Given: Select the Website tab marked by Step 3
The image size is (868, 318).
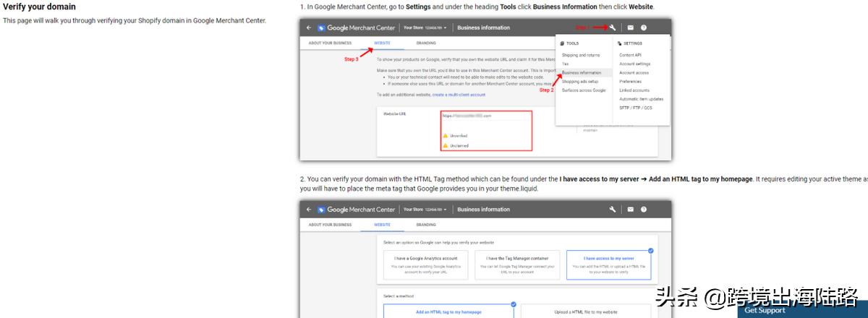Looking at the screenshot, I should (382, 43).
